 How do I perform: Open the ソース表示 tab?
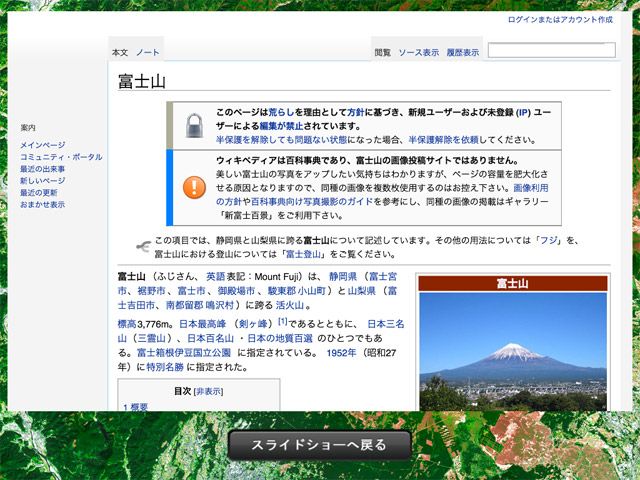(419, 53)
